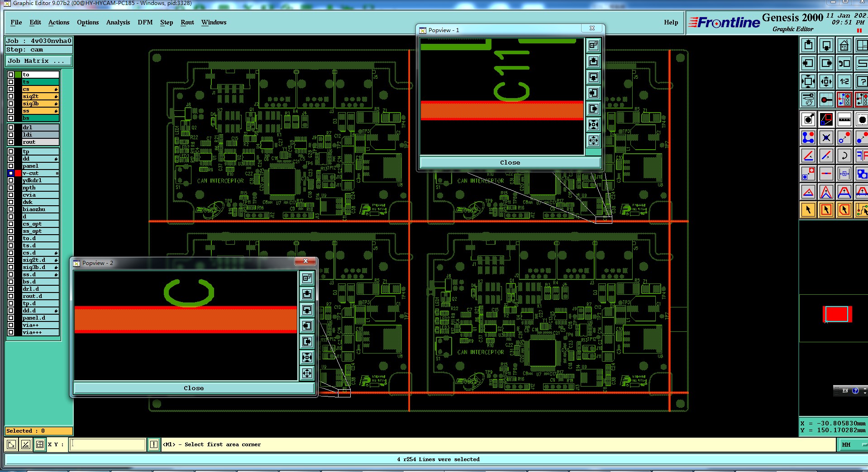Toggle the checkbox for layer 'cs'
The image size is (868, 472).
[x=11, y=89]
